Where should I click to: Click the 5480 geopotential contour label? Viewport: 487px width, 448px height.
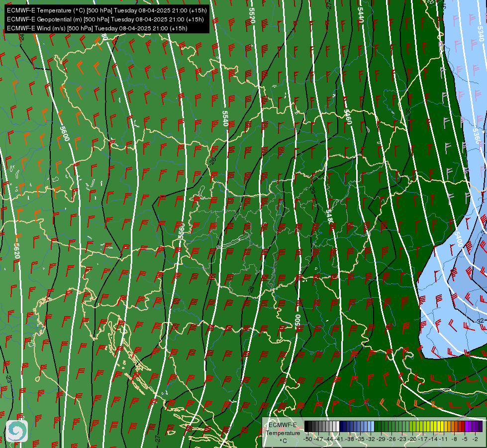coord(329,217)
